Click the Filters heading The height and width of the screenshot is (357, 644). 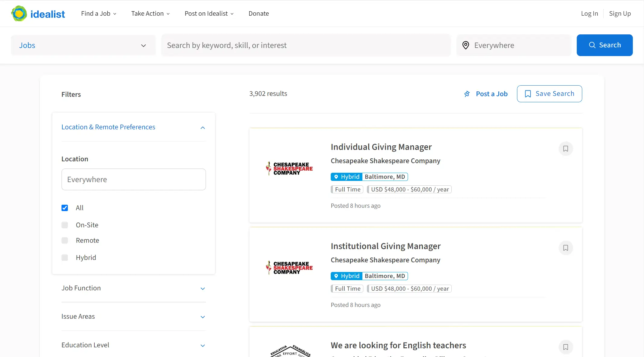tap(71, 94)
